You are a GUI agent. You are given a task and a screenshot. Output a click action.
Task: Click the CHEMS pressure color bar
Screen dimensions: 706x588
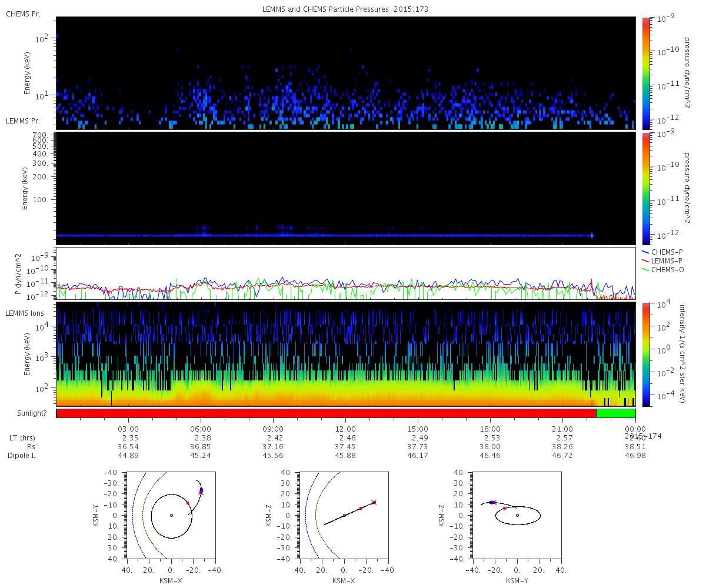click(645, 73)
